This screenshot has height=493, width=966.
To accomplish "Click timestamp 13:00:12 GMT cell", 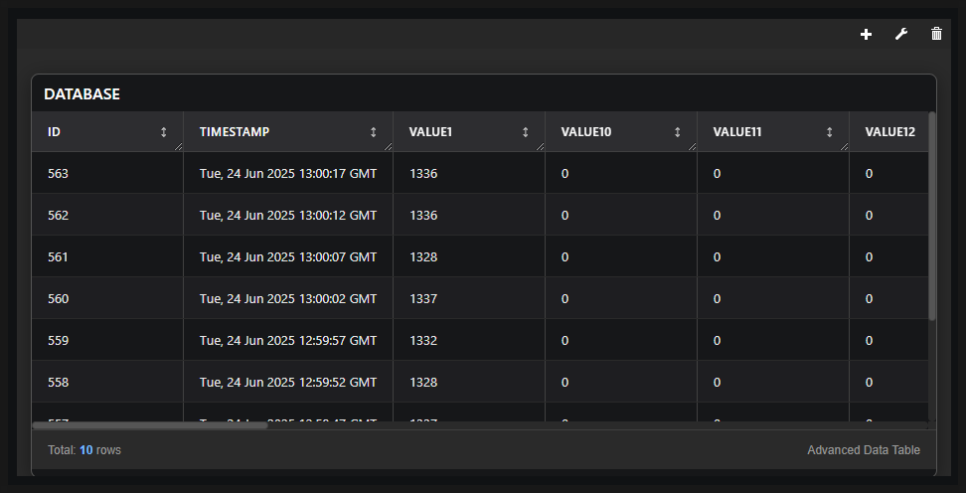I will click(288, 215).
